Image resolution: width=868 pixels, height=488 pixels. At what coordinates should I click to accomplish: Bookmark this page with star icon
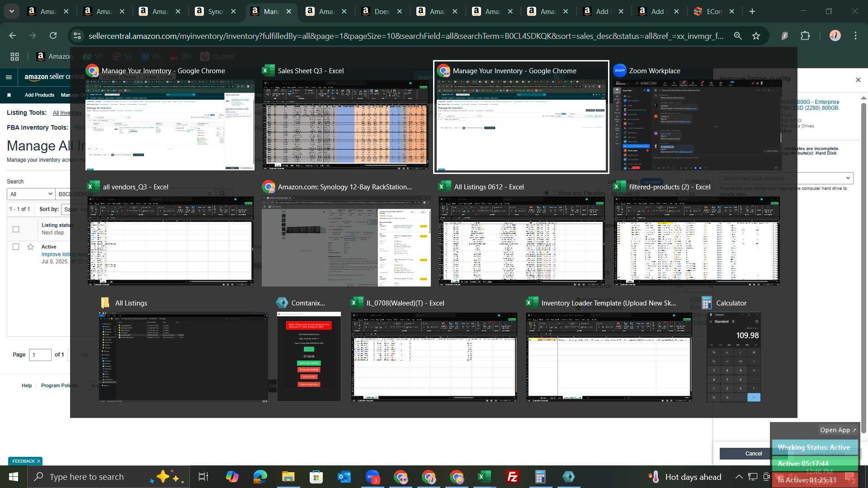[756, 36]
